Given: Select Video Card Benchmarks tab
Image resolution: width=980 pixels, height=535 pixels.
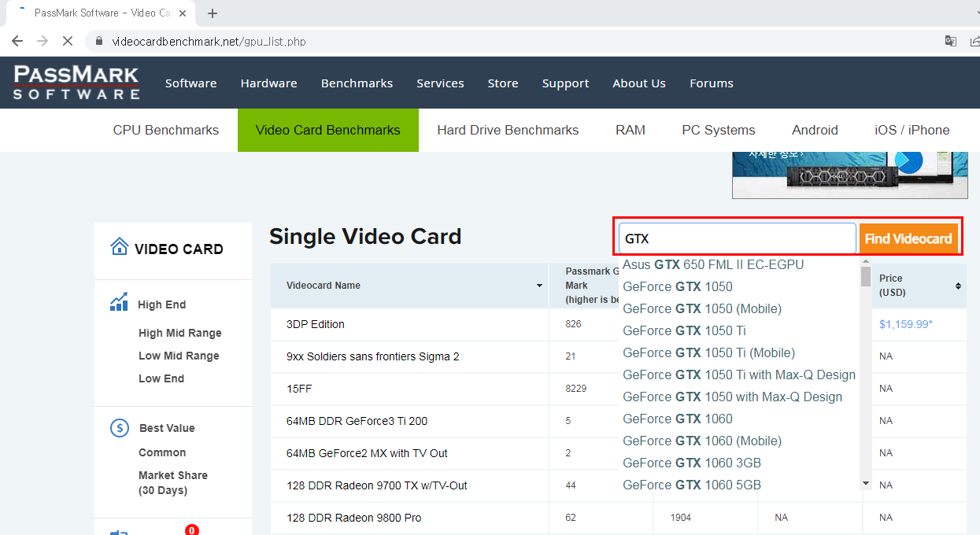Looking at the screenshot, I should click(x=328, y=130).
